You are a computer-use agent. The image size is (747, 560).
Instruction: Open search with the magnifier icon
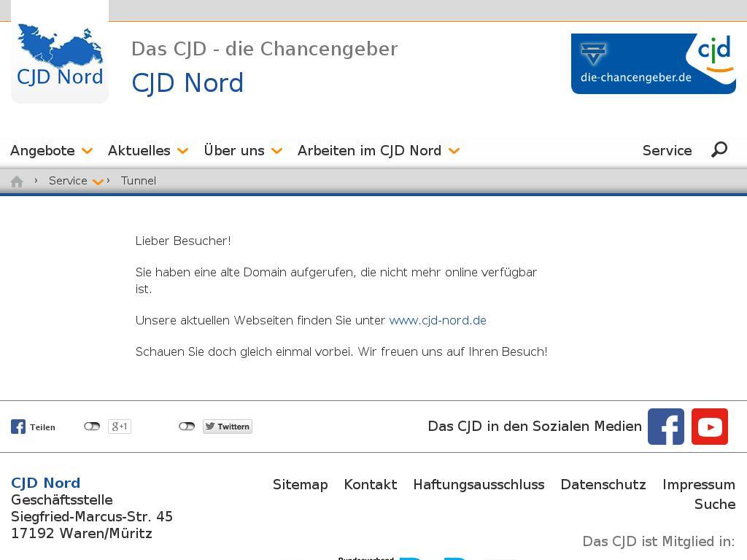point(719,149)
